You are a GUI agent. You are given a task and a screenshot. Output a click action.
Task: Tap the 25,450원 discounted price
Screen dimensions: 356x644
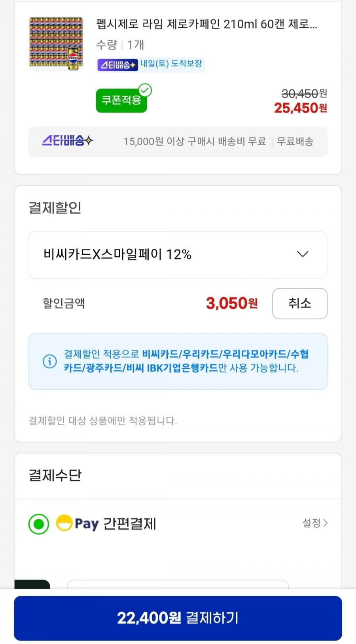point(300,108)
